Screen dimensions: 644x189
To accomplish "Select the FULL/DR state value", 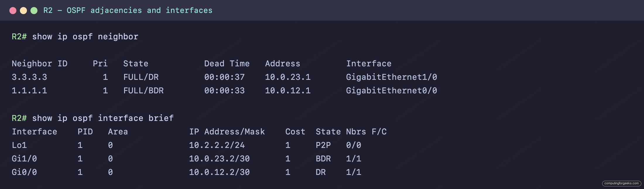I will (141, 77).
